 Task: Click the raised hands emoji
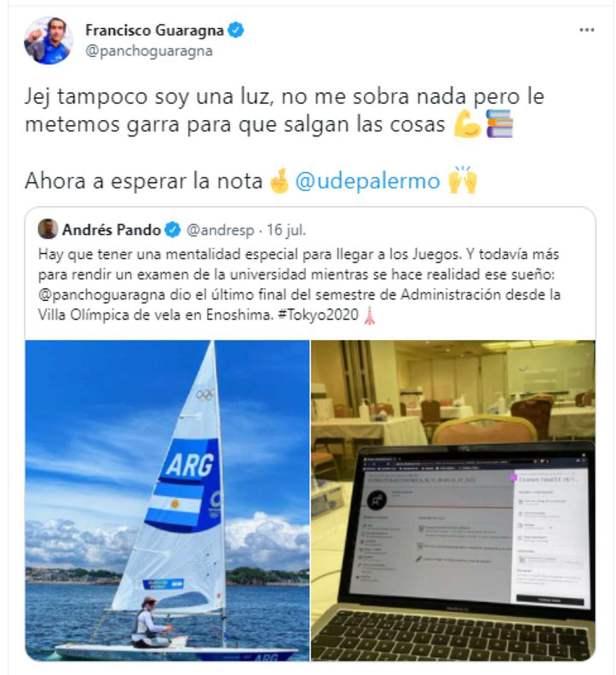point(462,180)
